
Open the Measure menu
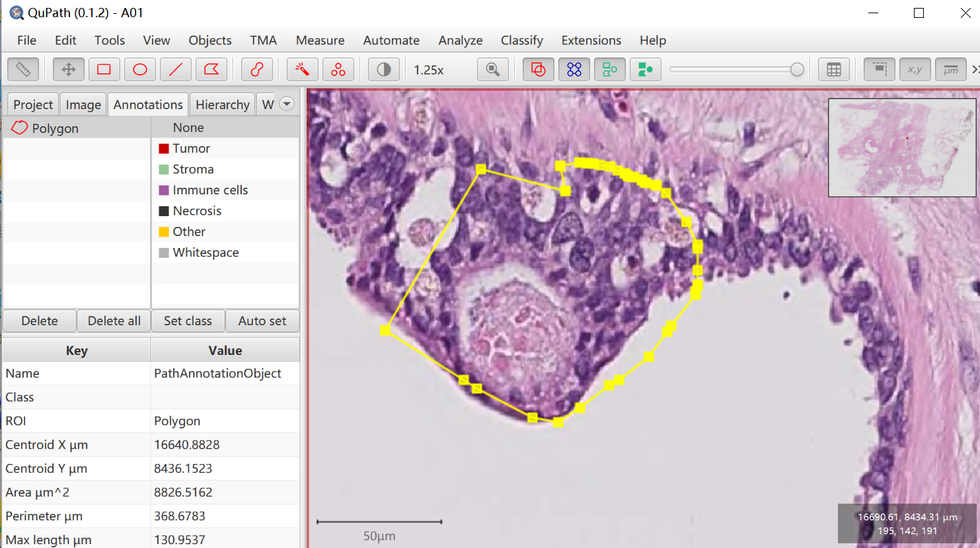pos(320,40)
